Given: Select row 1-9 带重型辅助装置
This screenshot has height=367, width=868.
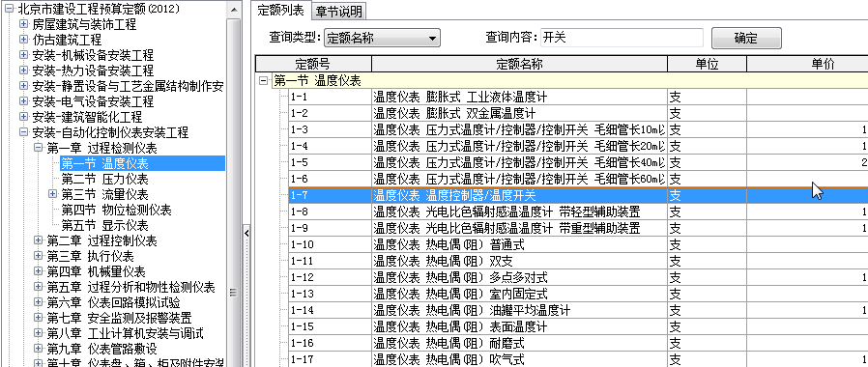Looking at the screenshot, I should click(x=578, y=228).
